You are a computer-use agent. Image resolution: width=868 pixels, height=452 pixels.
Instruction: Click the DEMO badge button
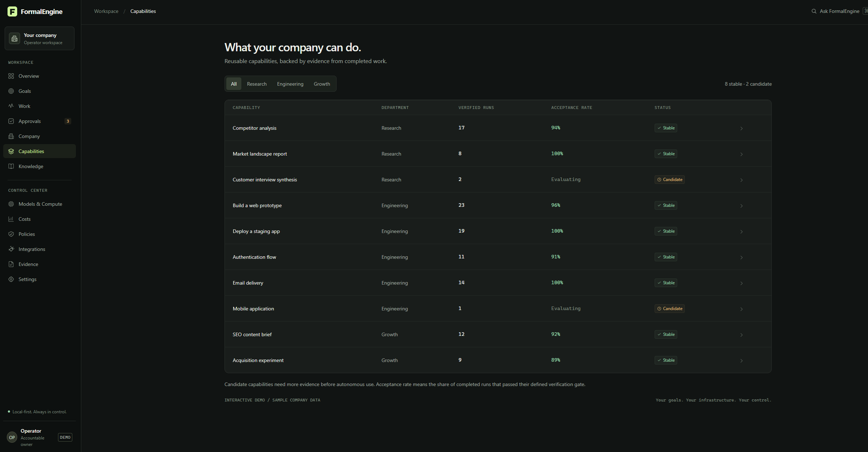pos(65,437)
